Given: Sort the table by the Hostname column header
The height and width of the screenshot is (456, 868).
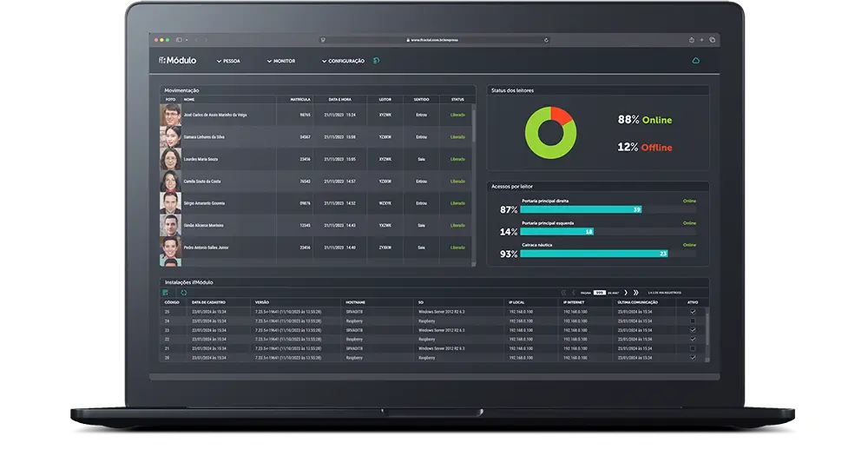Looking at the screenshot, I should (355, 302).
